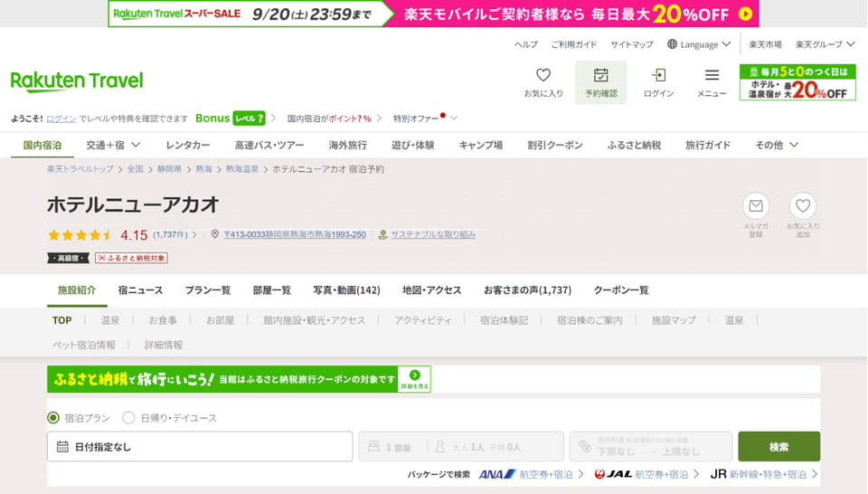The width and height of the screenshot is (868, 494).
Task: Click the JR 新幹線・特急+宿泊 link
Action: pos(764,474)
